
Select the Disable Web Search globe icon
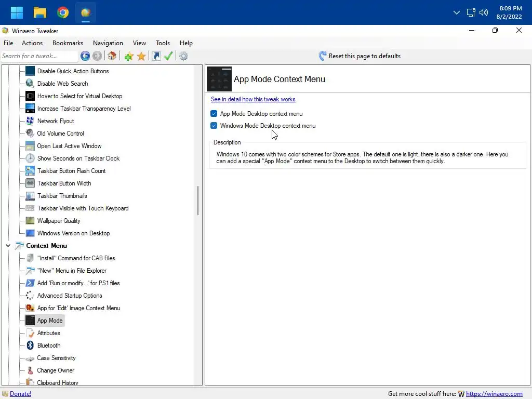tap(30, 84)
